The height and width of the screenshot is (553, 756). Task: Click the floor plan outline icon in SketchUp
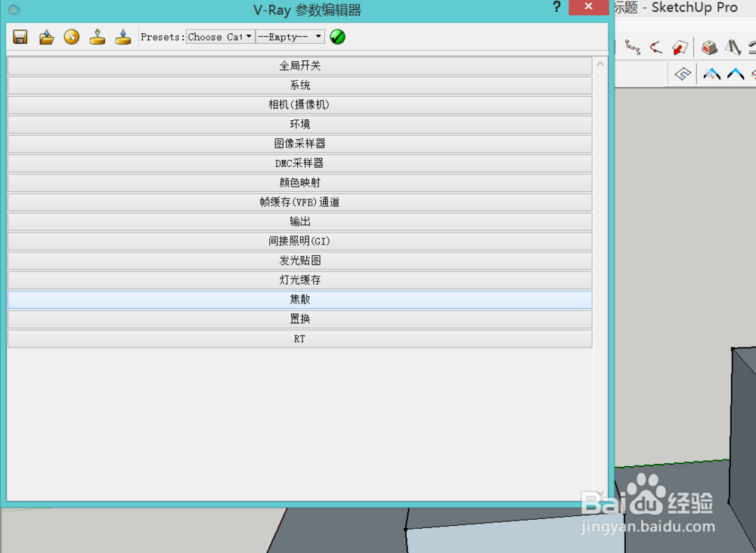point(683,74)
